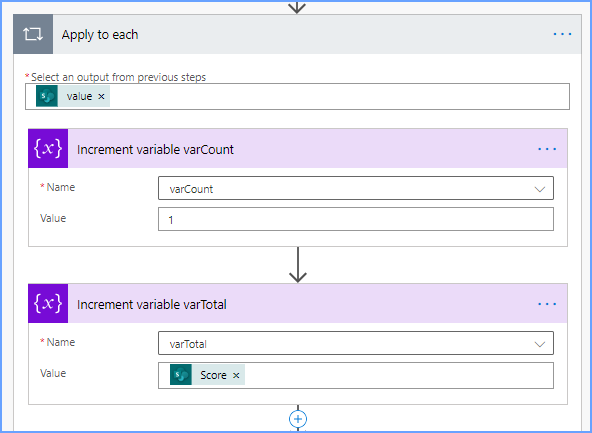Image resolution: width=592 pixels, height=433 pixels.
Task: Click SharePoint icon on value token
Action: [47, 96]
